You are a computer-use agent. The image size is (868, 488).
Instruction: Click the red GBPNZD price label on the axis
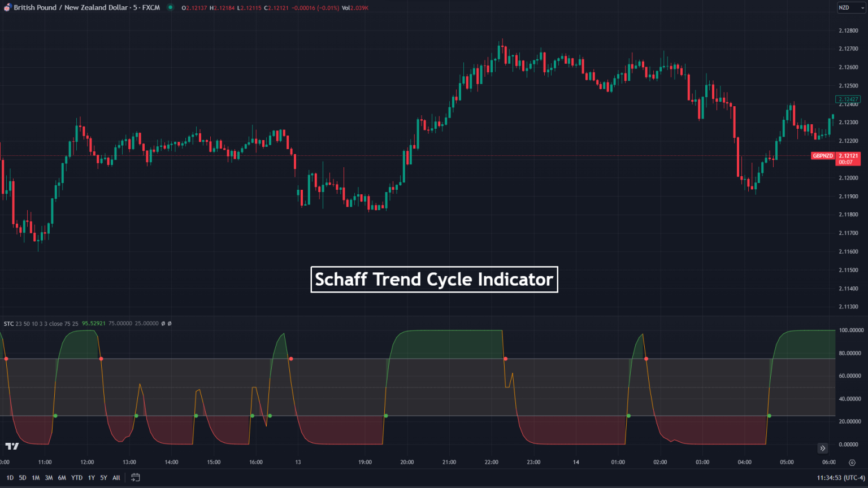tap(822, 156)
